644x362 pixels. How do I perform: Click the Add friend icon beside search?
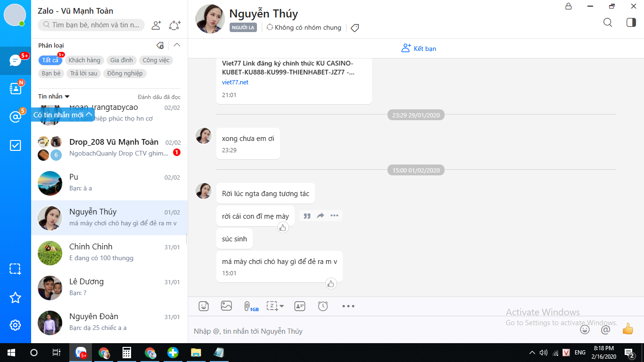click(x=156, y=25)
